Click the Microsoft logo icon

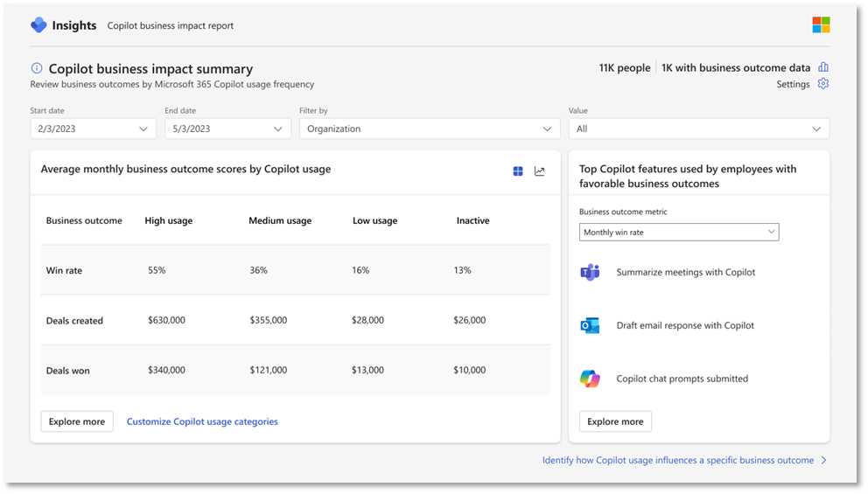[x=821, y=25]
